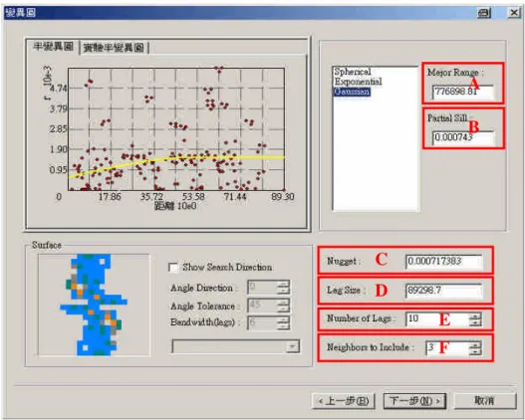Decrease Bandwidth(lags) with down arrow
This screenshot has height=420, width=525.
click(x=283, y=326)
